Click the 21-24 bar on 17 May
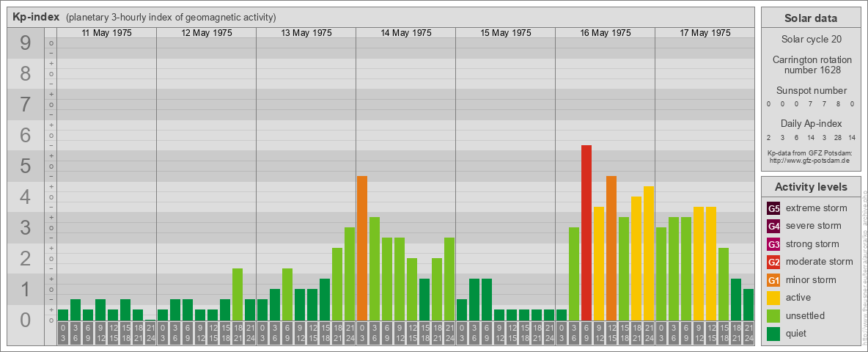Image resolution: width=868 pixels, height=352 pixels. pos(749,304)
